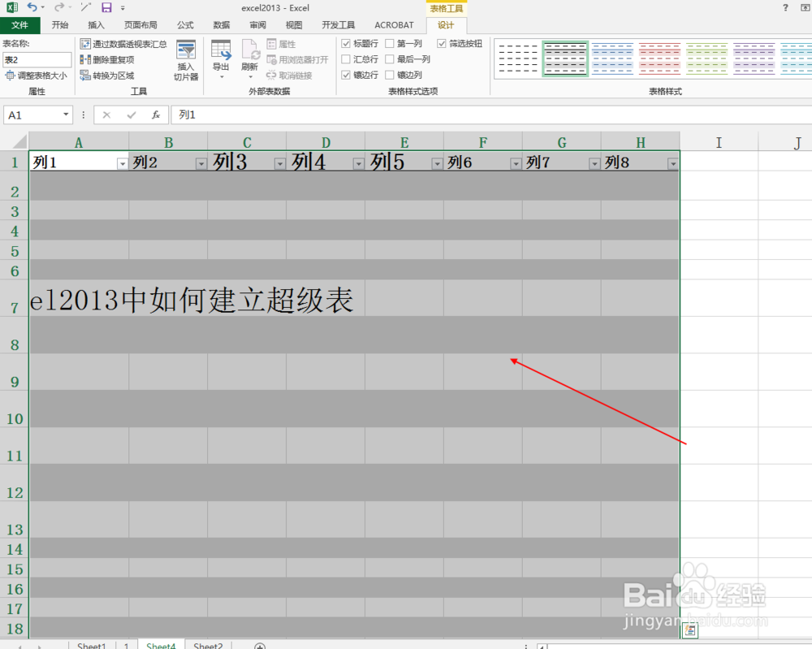Click 转换为区域 to convert table to range
812x649 pixels.
[110, 75]
